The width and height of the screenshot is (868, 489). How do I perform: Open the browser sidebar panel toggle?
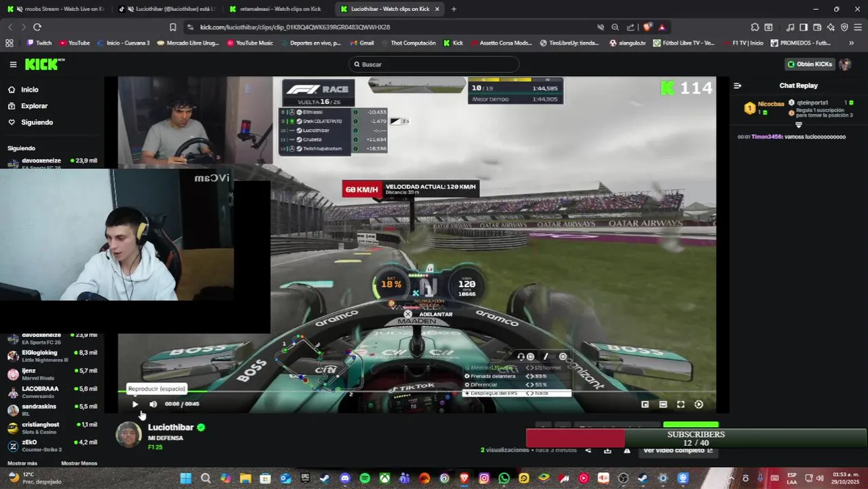coord(803,27)
